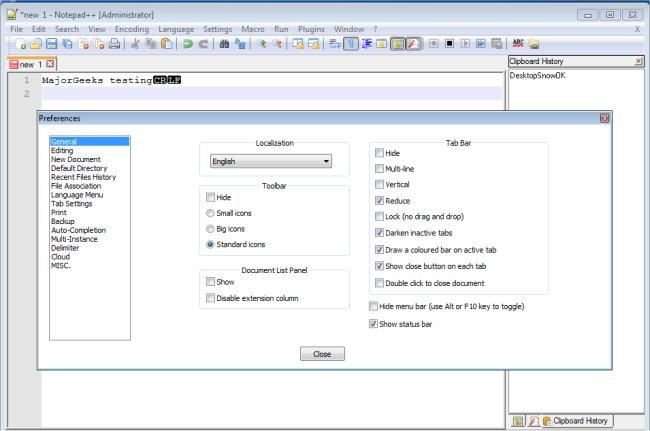Viewport: 650px width, 431px height.
Task: Close the new 1 document tab
Action: (50, 64)
